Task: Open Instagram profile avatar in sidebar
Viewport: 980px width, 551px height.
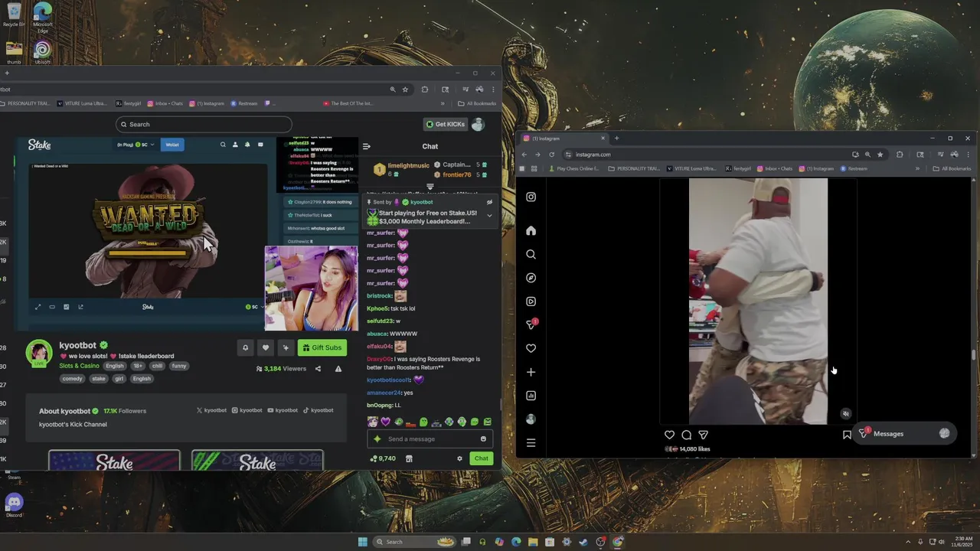Action: click(531, 419)
